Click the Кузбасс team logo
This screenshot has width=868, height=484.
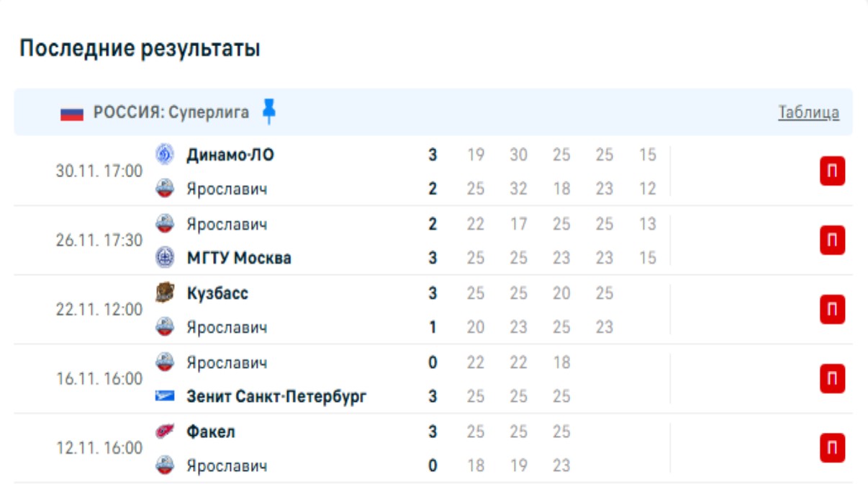coord(165,293)
